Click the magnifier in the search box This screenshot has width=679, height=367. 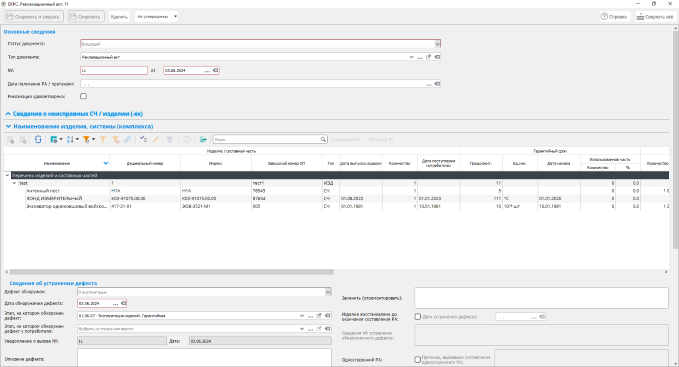323,139
